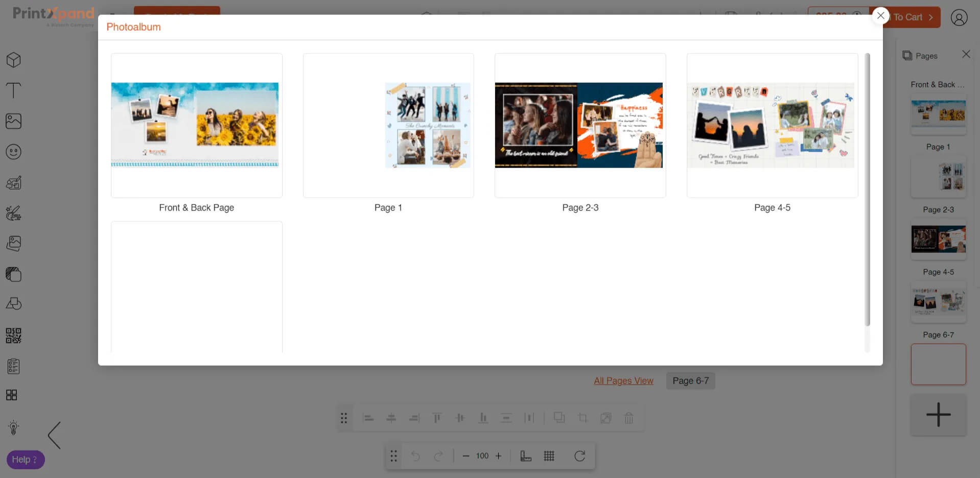Open the Images panel icon

tap(14, 121)
